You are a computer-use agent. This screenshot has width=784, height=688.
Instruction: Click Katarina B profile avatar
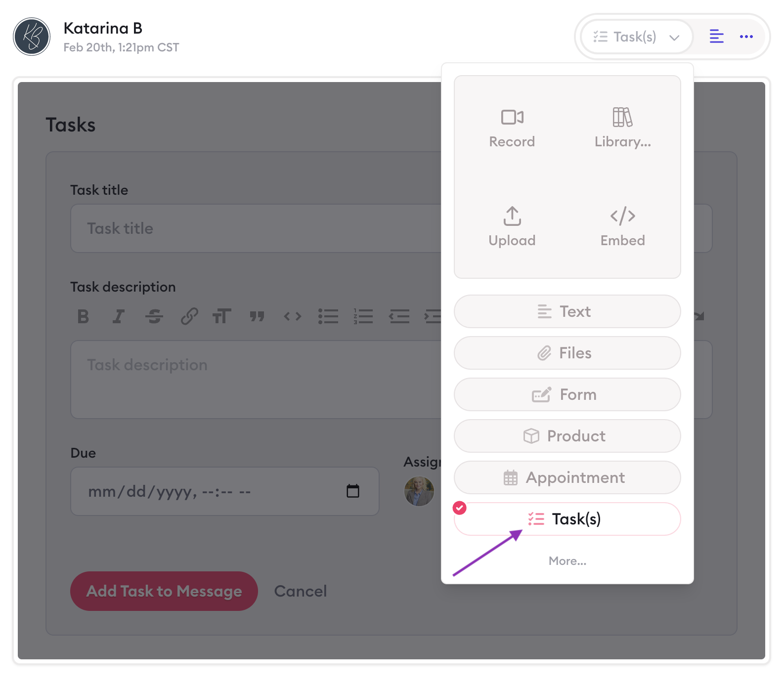pos(32,37)
